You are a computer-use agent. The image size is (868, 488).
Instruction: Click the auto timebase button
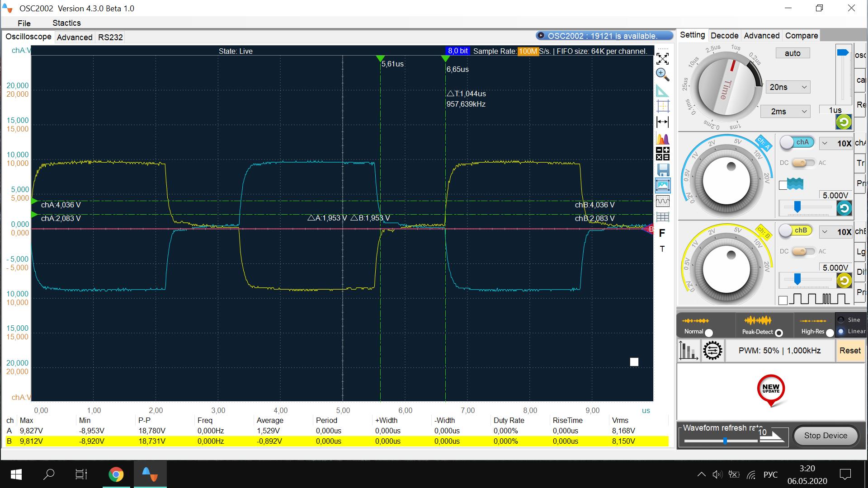click(x=792, y=53)
